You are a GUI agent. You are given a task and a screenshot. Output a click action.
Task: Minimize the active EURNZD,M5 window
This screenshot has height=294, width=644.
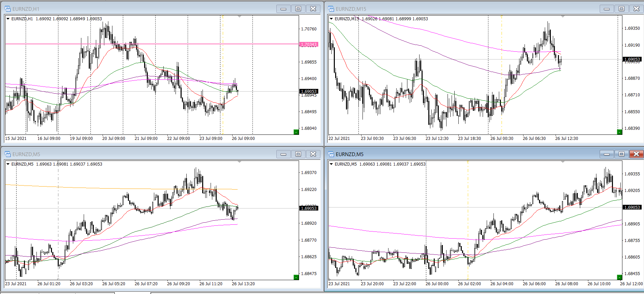[x=607, y=154]
